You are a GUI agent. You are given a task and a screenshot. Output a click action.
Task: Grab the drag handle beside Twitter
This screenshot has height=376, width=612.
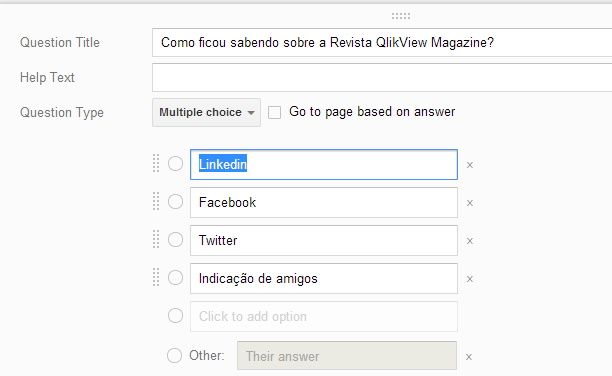[156, 239]
